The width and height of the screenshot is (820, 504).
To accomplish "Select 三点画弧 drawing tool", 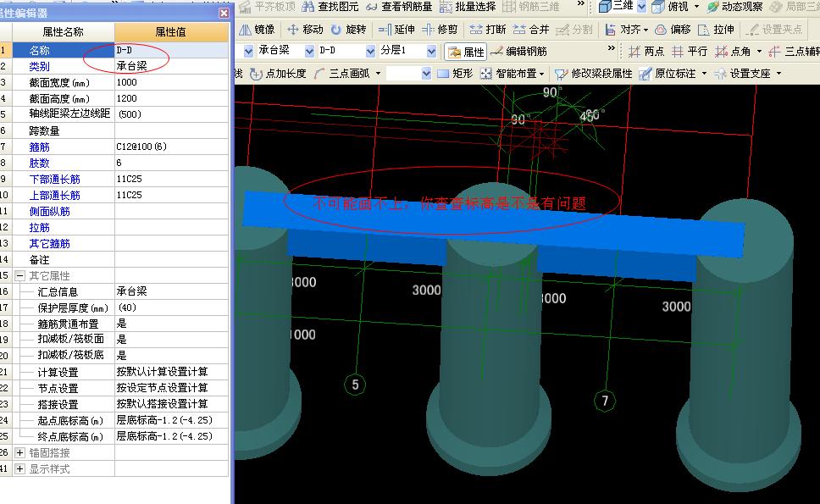I will tap(342, 74).
